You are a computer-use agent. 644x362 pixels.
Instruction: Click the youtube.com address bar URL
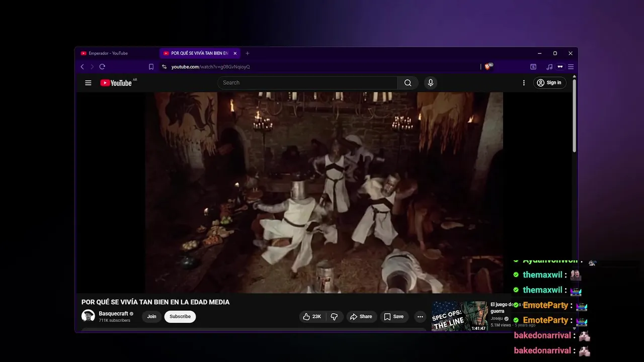211,67
